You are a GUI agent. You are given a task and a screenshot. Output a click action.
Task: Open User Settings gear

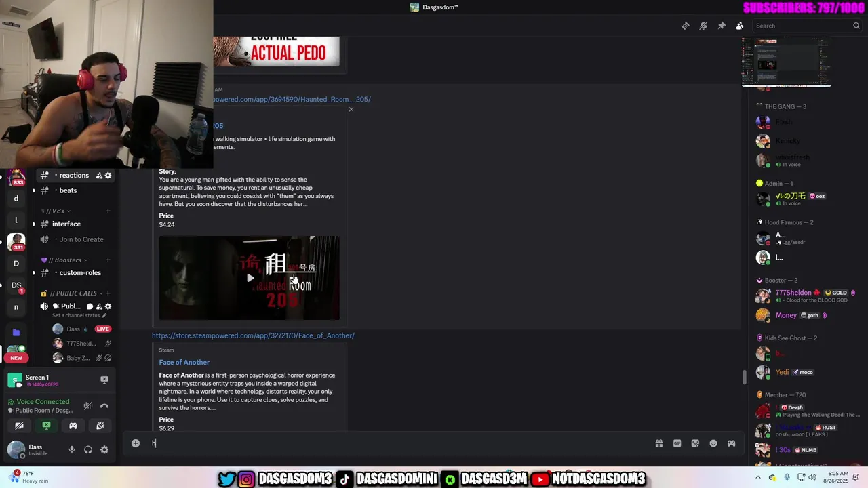(104, 449)
